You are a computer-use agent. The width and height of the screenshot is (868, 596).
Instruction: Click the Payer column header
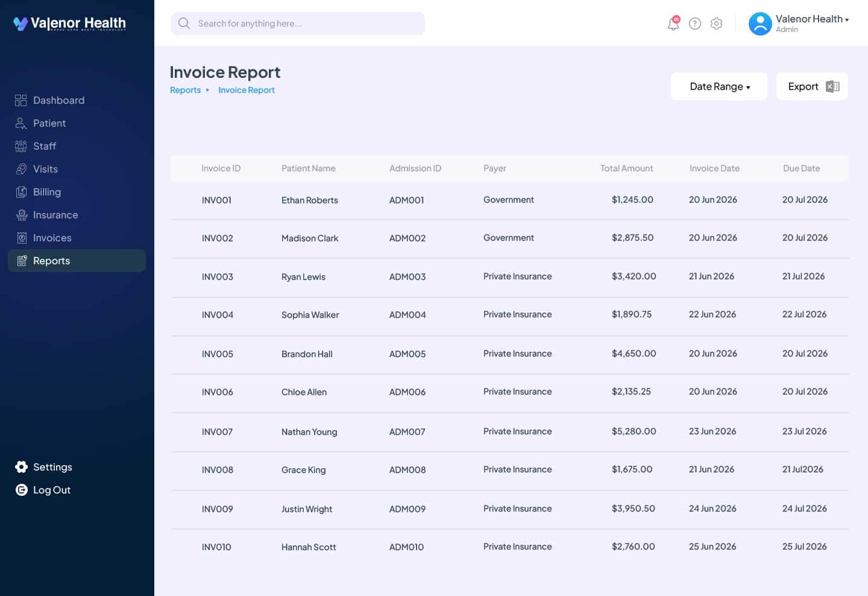click(x=495, y=168)
